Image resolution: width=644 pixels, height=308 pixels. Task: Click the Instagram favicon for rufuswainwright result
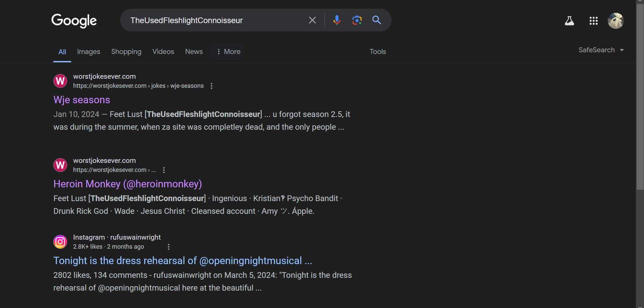[60, 242]
